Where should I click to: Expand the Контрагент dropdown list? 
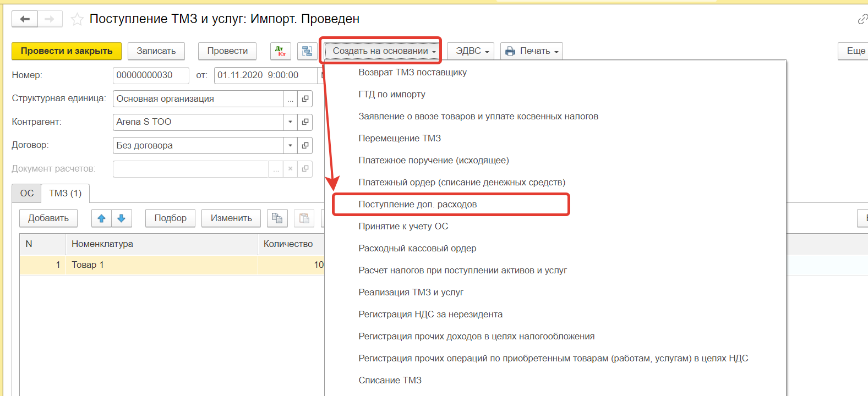290,122
